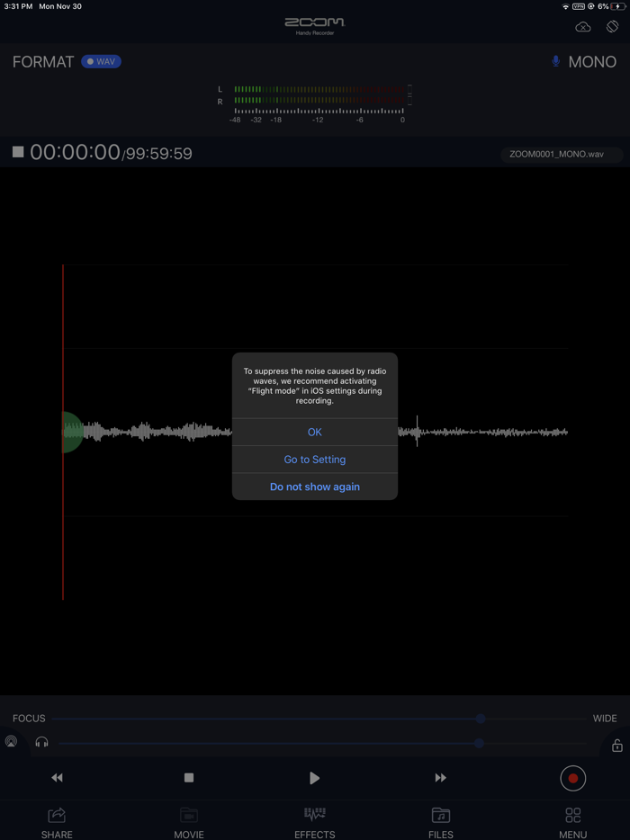Screen dimensions: 630x840
Task: Tap the headphones monitor icon
Action: [41, 742]
